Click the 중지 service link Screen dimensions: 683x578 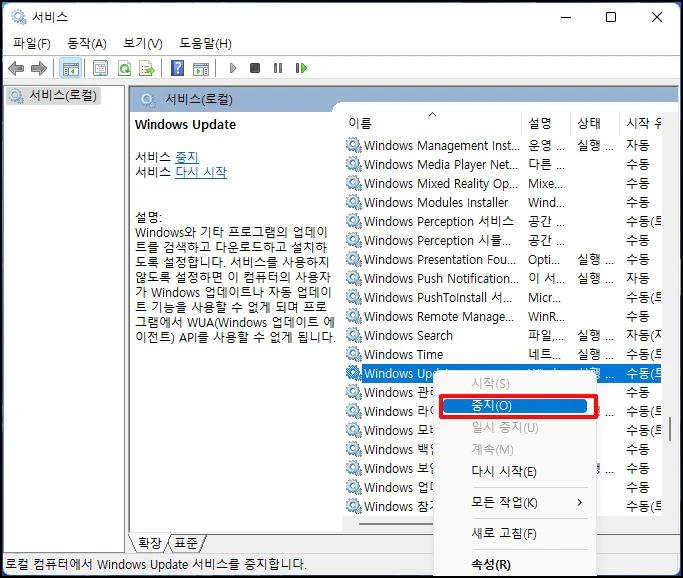(187, 156)
